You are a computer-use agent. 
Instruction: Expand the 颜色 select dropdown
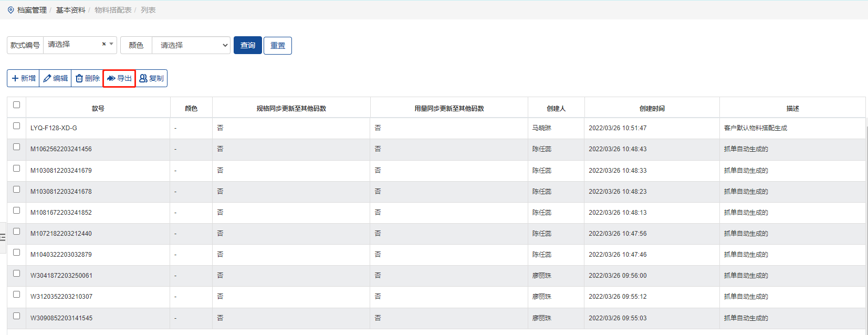coord(191,45)
